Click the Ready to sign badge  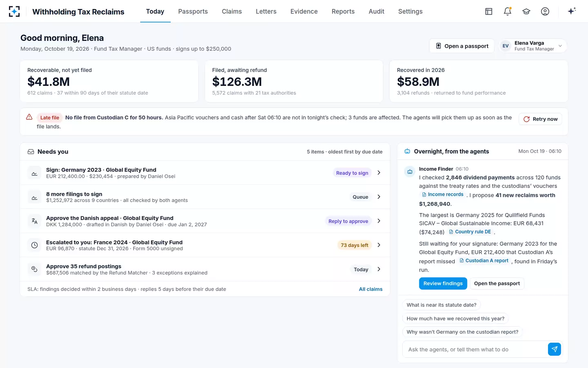click(x=352, y=173)
